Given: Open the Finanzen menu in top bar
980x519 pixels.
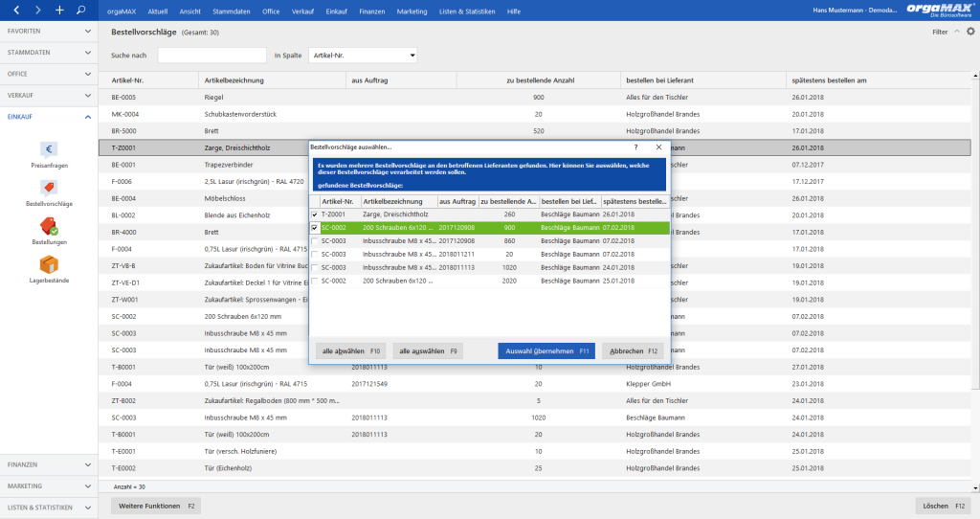Looking at the screenshot, I should point(372,11).
